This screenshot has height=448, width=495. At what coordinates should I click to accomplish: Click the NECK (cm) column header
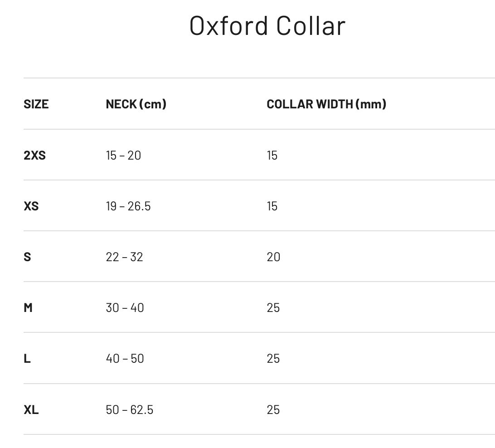(136, 104)
